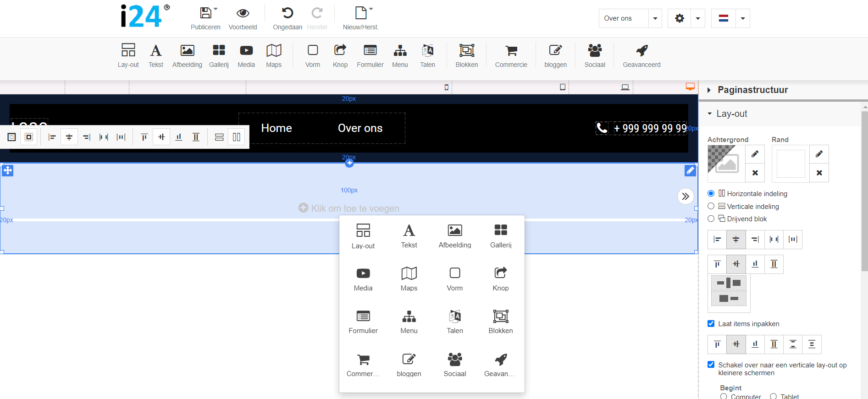Viewport: 868px width, 399px height.
Task: Click the double-chevron arrow on the block
Action: pos(686,197)
